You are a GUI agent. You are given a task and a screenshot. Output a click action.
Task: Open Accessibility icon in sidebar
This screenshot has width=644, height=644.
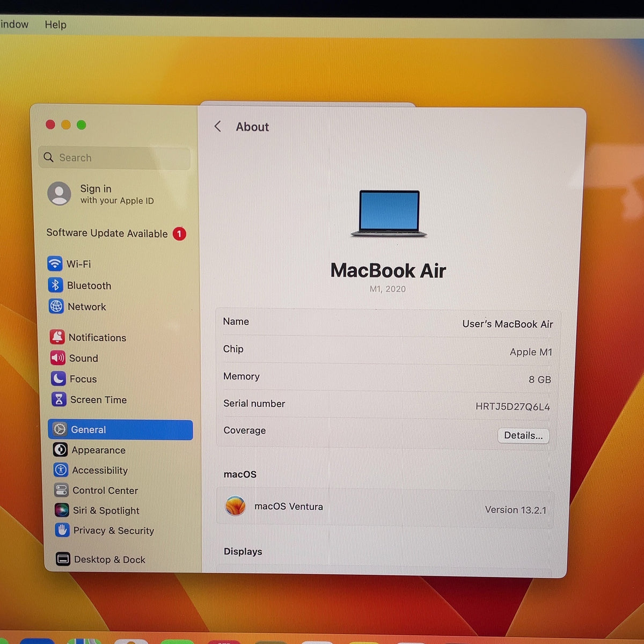pos(61,470)
